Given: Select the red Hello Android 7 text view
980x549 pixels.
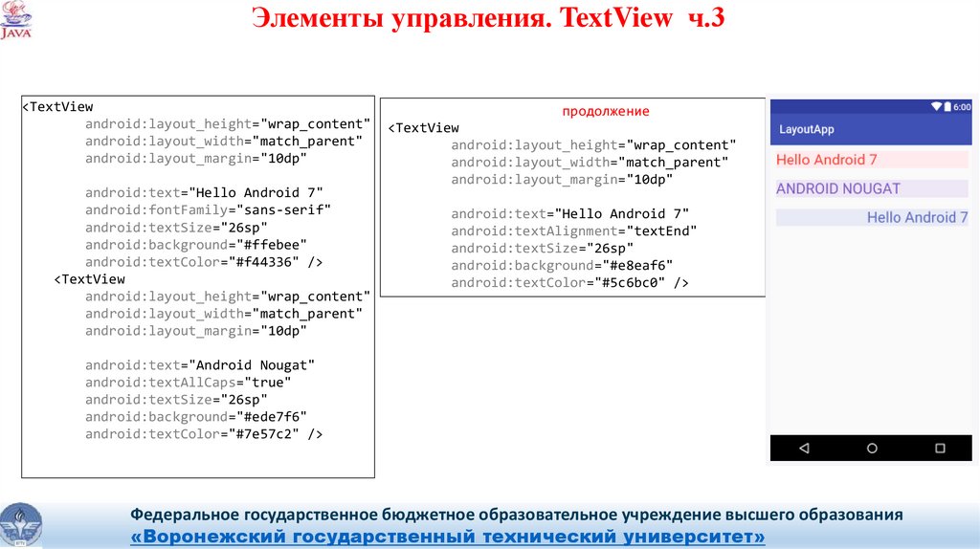Looking at the screenshot, I should pyautogui.click(x=872, y=160).
